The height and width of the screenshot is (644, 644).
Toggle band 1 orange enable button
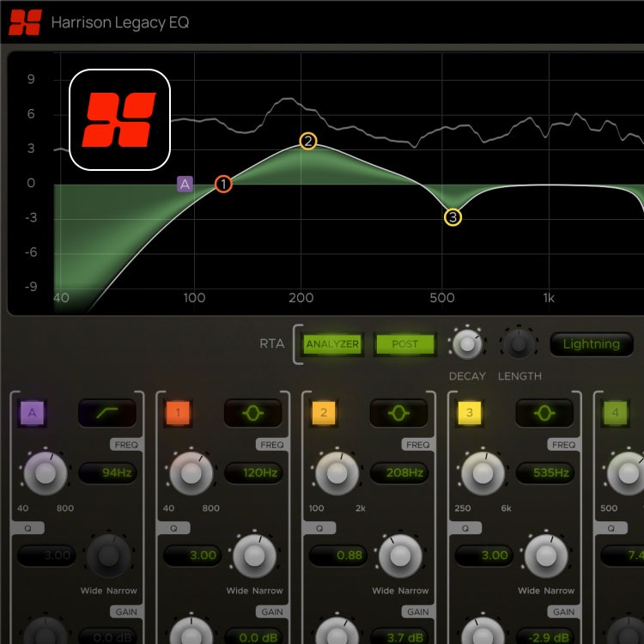(x=179, y=414)
